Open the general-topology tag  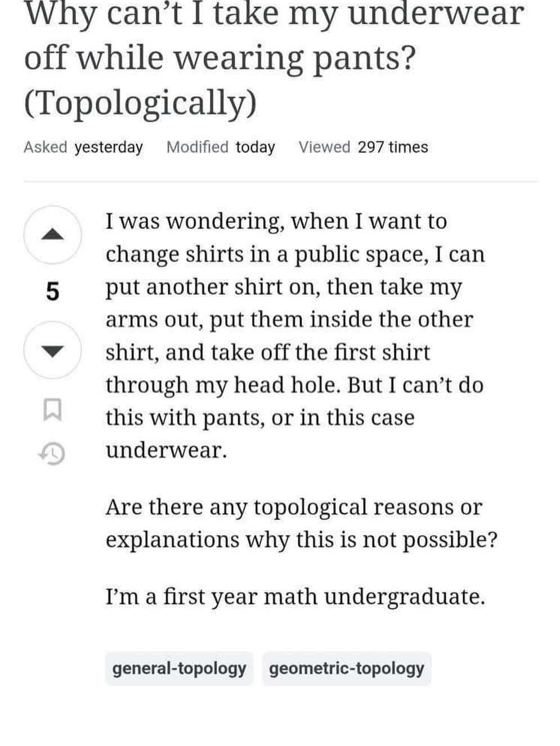(x=179, y=668)
